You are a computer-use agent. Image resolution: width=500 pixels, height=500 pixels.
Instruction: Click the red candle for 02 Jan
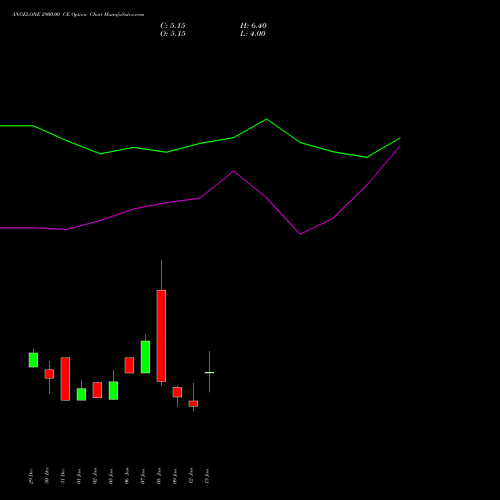pyautogui.click(x=97, y=390)
